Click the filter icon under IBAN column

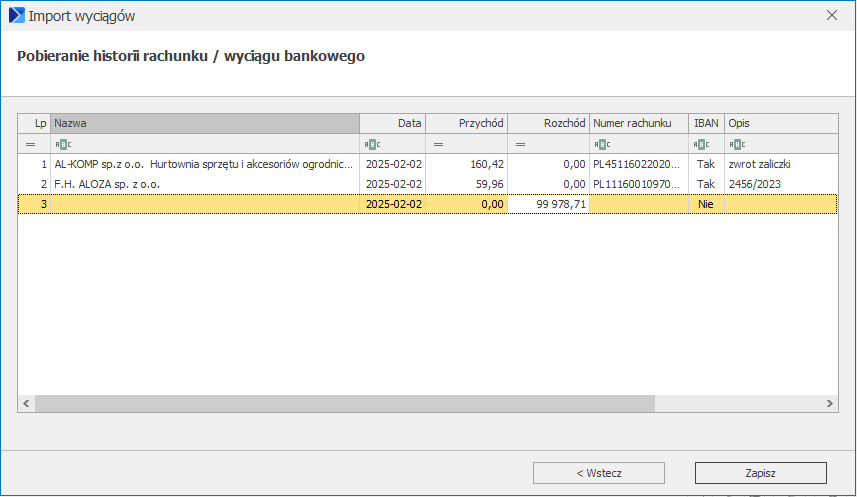tap(700, 144)
